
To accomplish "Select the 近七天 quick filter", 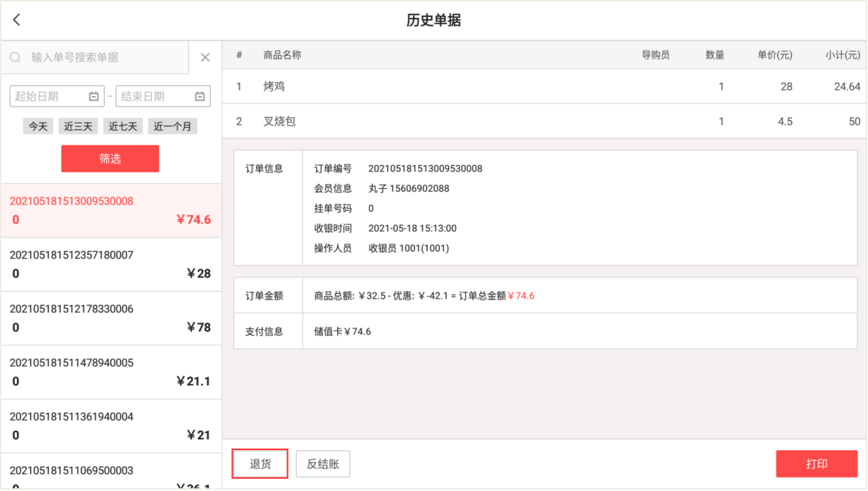I will pyautogui.click(x=124, y=126).
